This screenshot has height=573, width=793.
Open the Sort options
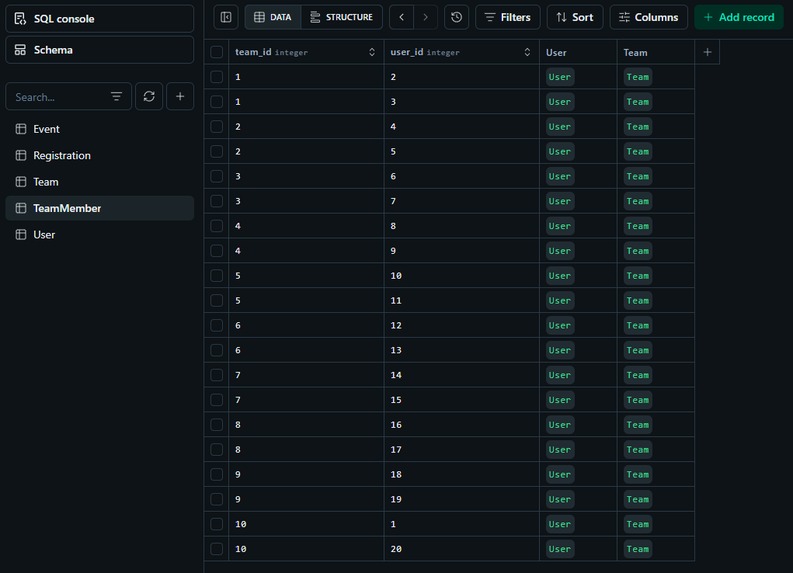(575, 17)
